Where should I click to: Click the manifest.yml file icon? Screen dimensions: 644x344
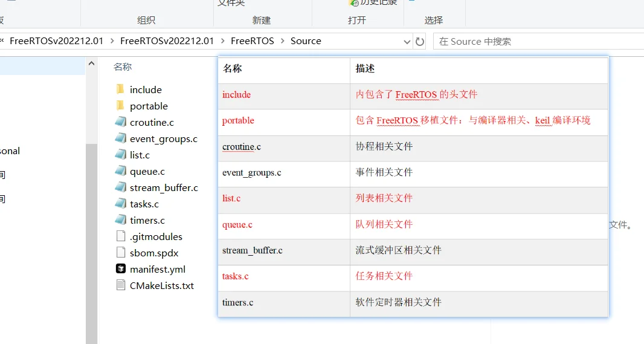[x=121, y=269]
